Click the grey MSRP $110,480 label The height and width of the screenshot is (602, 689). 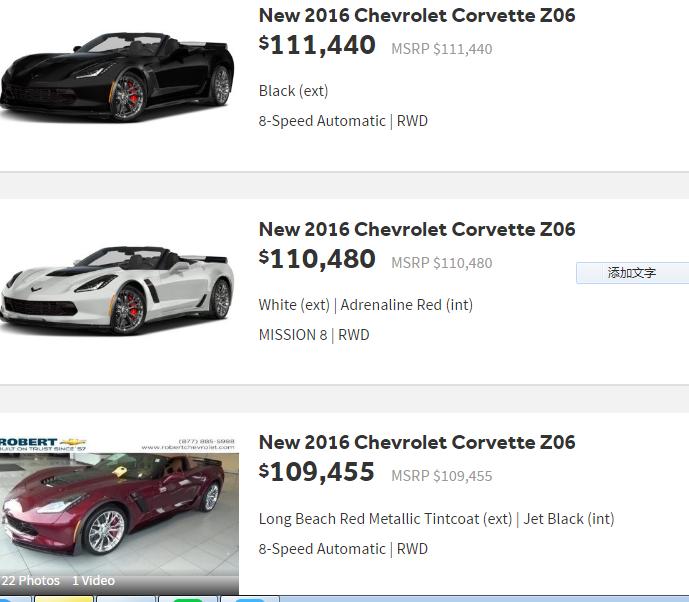tap(441, 263)
